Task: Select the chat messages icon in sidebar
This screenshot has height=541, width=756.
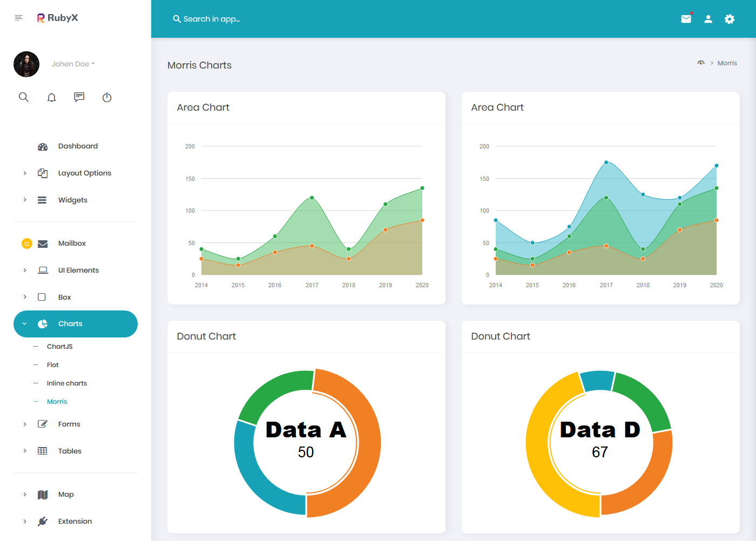Action: [x=79, y=97]
